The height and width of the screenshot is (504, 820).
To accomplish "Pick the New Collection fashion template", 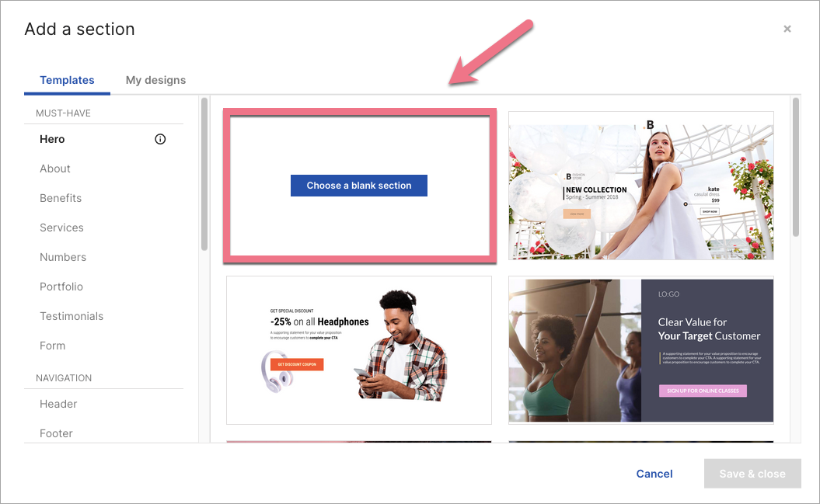I will click(640, 185).
